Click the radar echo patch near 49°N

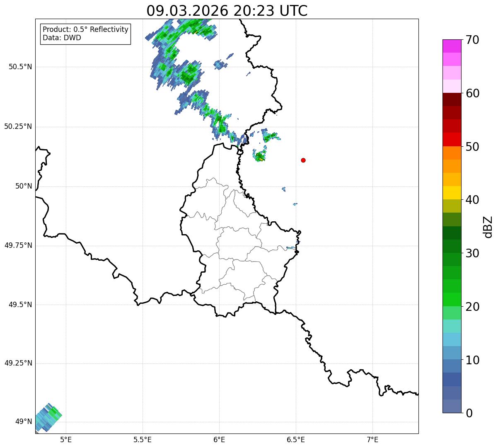[48, 417]
